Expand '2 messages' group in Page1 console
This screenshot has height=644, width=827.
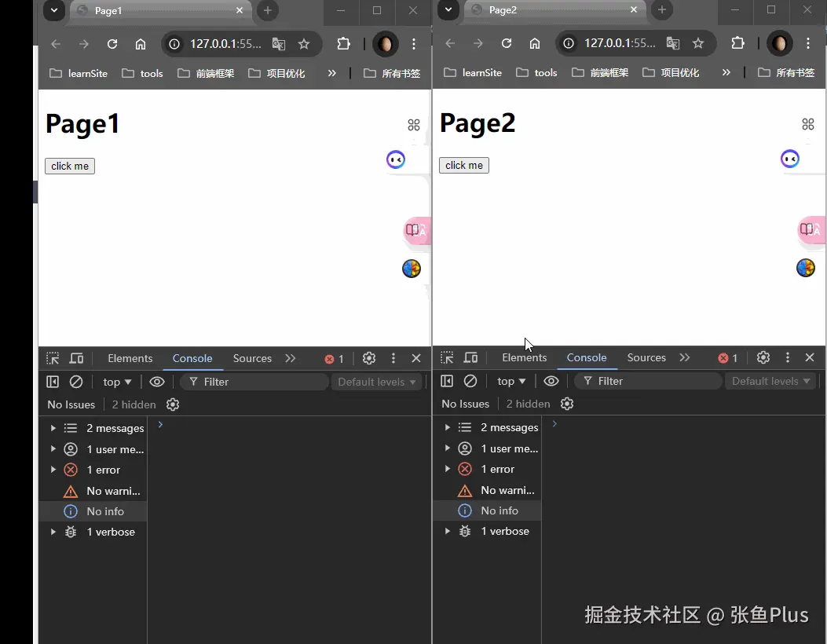coord(53,428)
